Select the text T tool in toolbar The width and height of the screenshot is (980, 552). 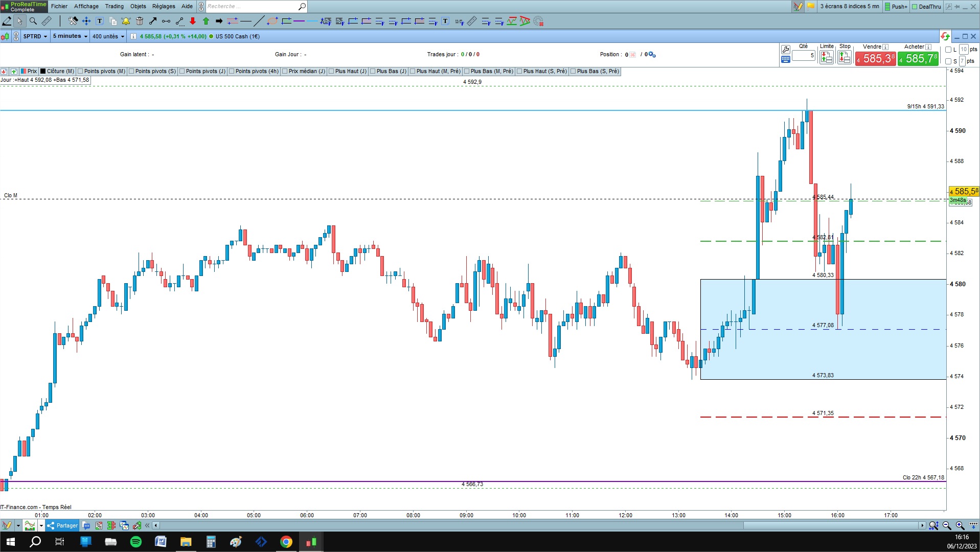pos(100,21)
